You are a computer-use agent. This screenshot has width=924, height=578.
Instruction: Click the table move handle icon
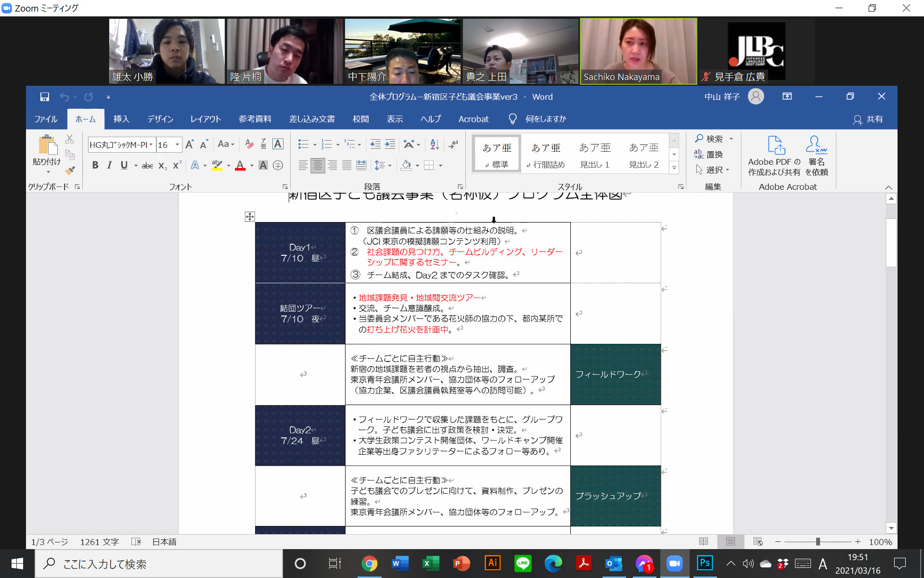tap(249, 217)
